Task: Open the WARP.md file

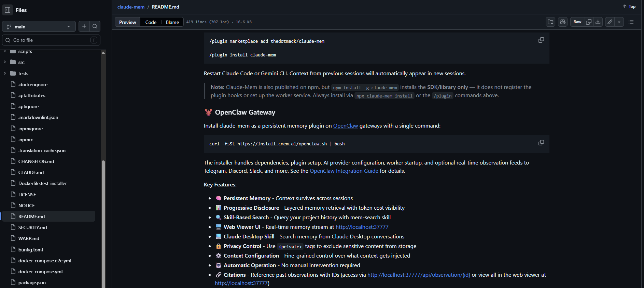Action: click(x=29, y=238)
